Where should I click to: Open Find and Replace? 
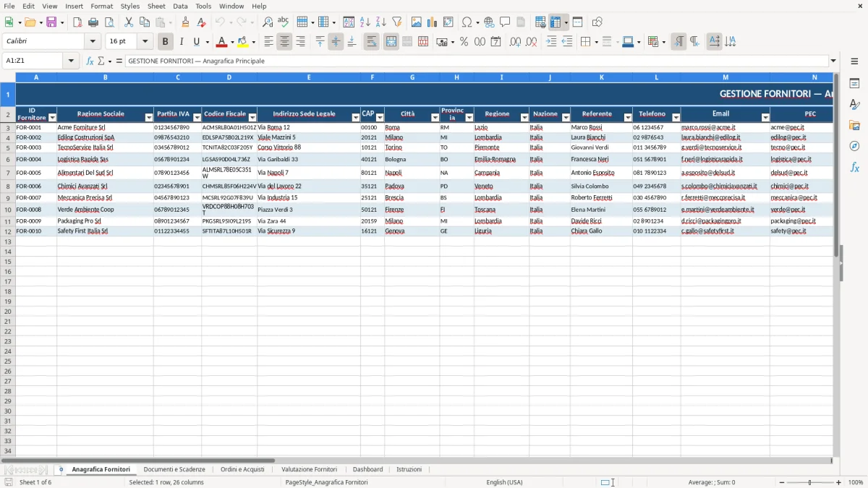[x=268, y=22]
